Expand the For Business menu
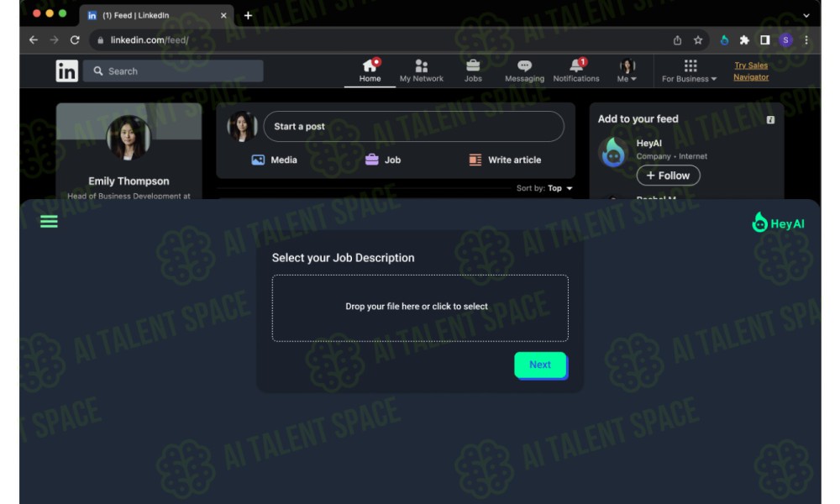 point(689,71)
